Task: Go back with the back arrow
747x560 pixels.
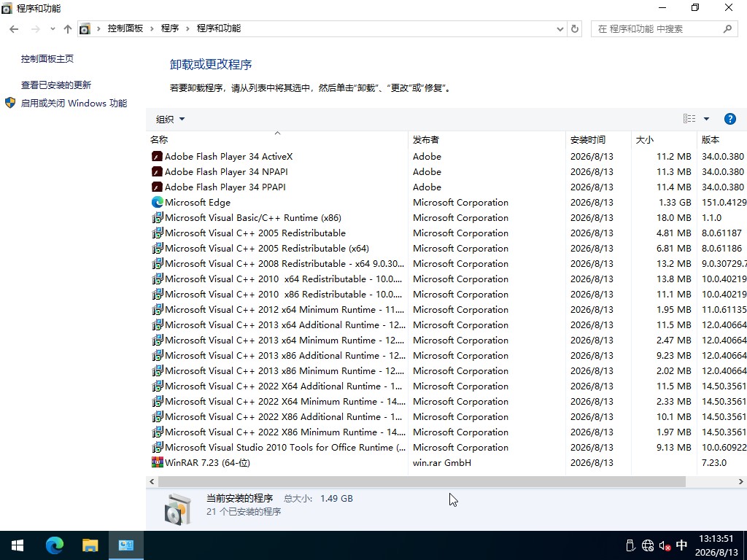Action: pyautogui.click(x=14, y=29)
